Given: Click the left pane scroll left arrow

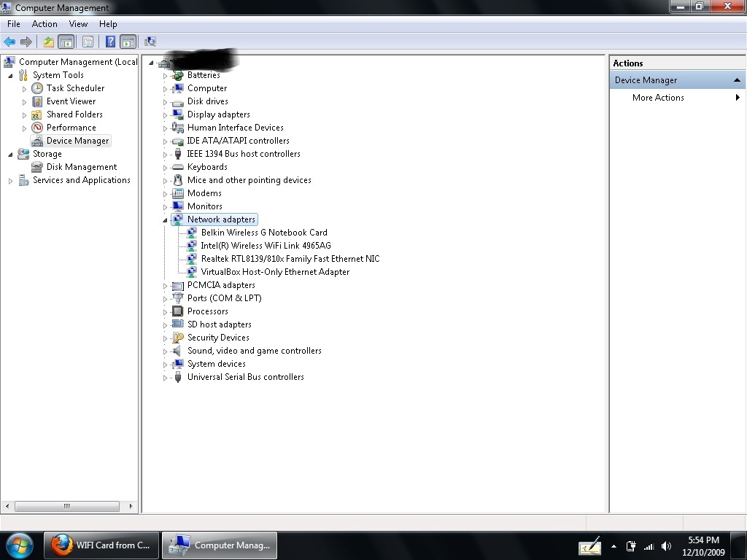Looking at the screenshot, I should click(7, 506).
